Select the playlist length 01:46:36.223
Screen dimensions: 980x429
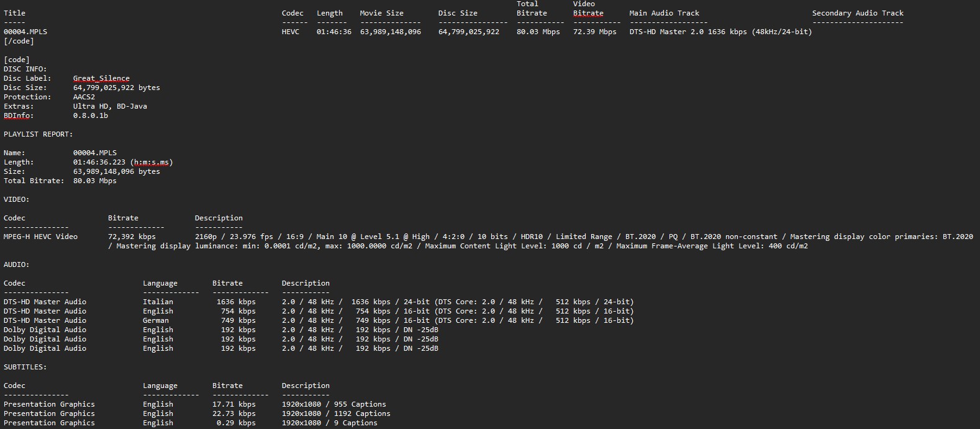tap(99, 162)
